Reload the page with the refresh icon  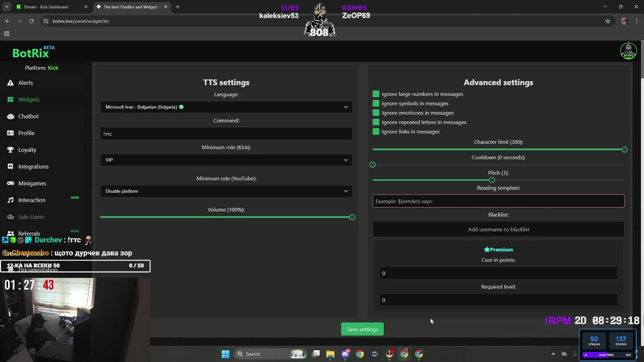click(x=31, y=21)
